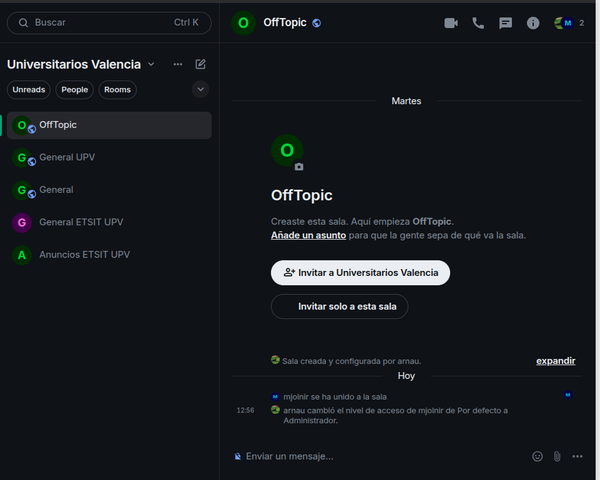Expand the Universitarios Valencia space dropdown
The height and width of the screenshot is (480, 600).
click(151, 64)
